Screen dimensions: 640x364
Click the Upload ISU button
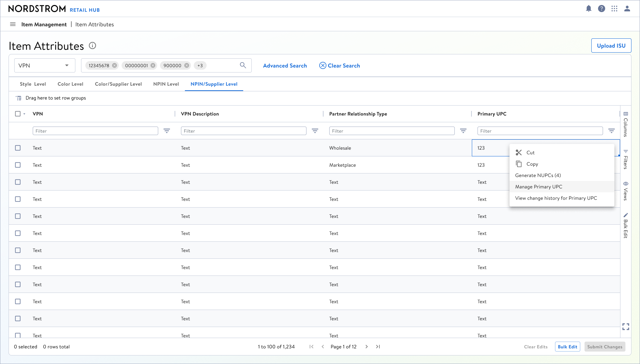611,45
